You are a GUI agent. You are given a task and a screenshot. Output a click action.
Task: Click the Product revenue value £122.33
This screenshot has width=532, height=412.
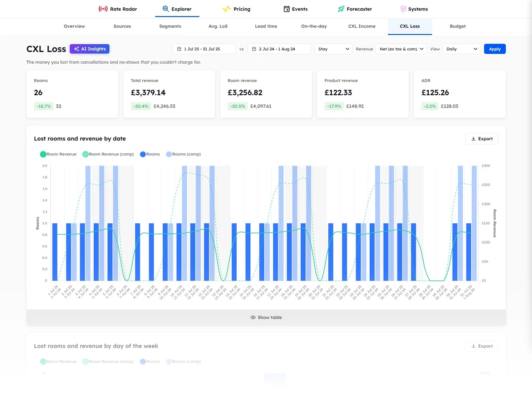(x=338, y=93)
